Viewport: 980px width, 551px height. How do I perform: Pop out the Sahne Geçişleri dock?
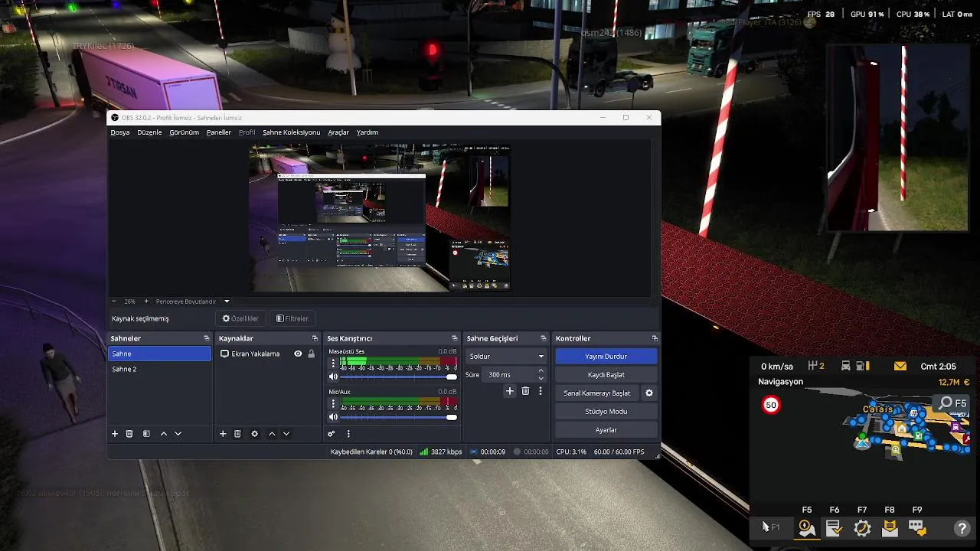pos(544,338)
